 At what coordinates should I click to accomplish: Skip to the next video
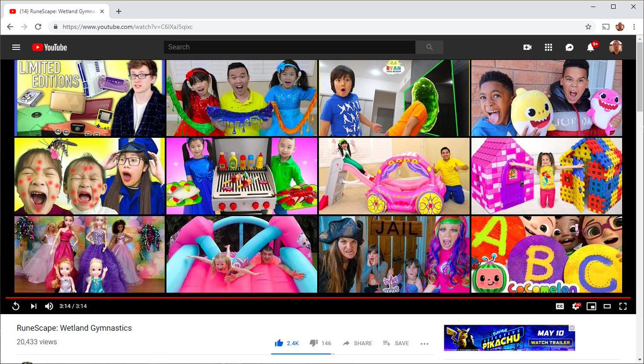click(x=33, y=306)
